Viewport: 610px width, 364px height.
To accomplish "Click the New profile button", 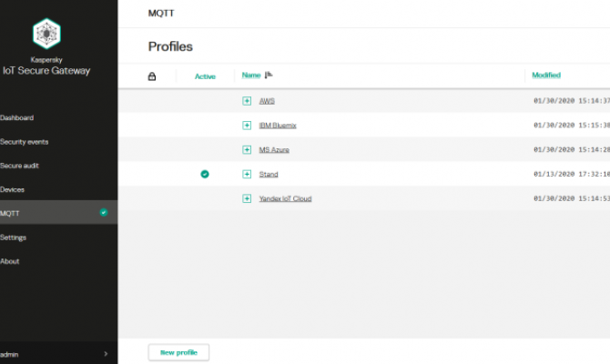I will (x=178, y=352).
